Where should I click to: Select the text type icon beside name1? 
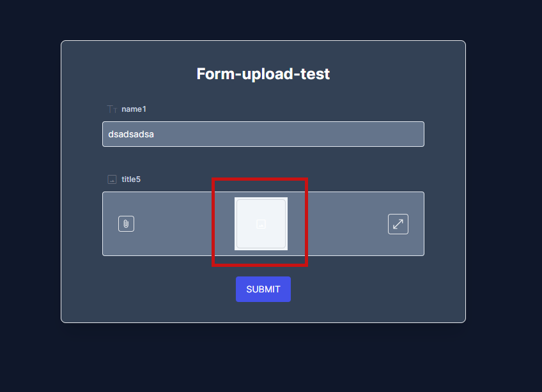111,109
